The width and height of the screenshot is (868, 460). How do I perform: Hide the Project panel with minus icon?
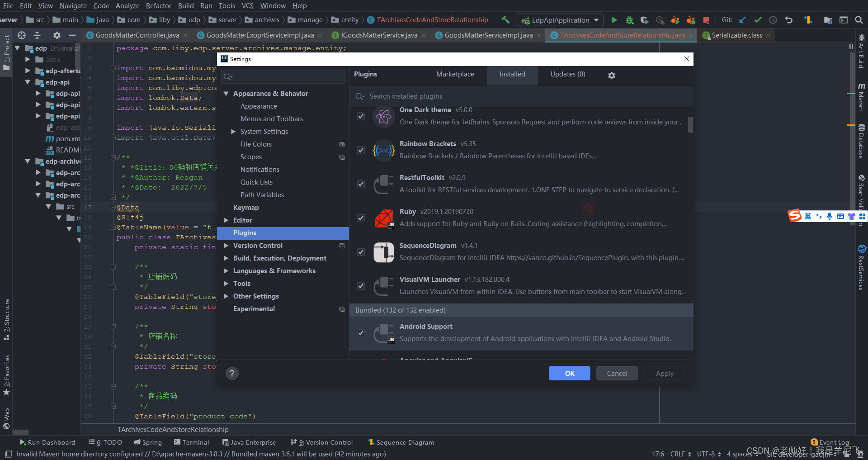coord(72,35)
